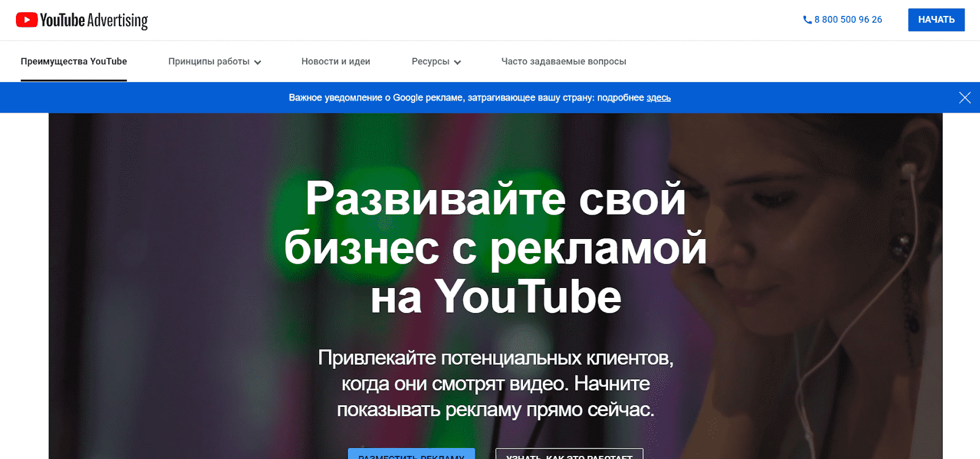
Task: Click the Разместить рекламу button
Action: (412, 454)
